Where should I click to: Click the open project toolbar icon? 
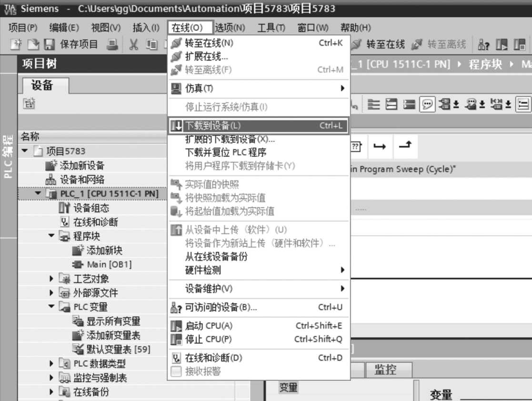tap(33, 44)
